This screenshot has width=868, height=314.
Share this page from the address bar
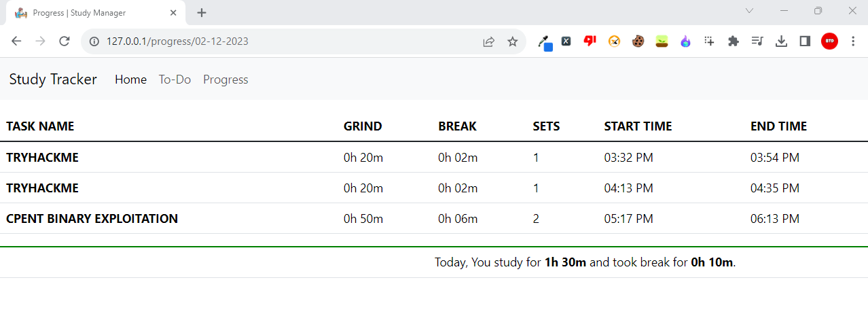[488, 41]
